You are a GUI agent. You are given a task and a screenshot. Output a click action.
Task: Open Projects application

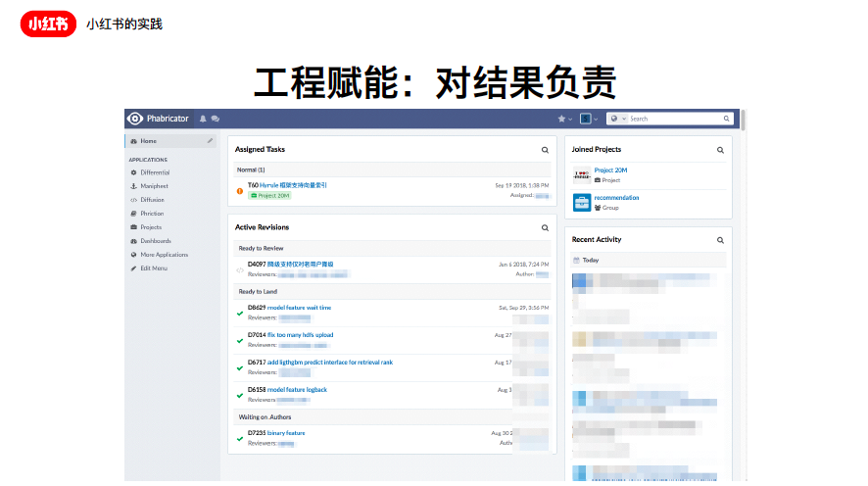click(151, 227)
